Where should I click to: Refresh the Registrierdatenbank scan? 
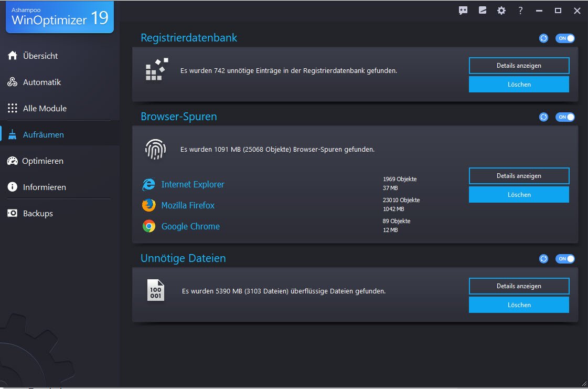[544, 38]
